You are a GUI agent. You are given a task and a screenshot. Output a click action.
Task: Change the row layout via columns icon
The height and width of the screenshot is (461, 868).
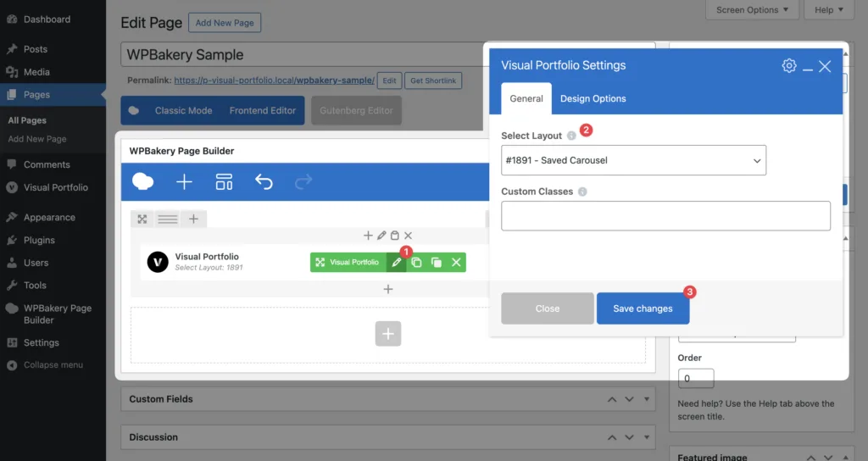point(167,219)
